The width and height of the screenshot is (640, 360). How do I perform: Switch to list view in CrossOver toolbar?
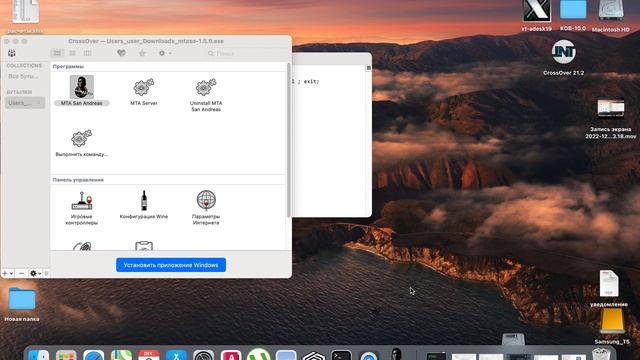pyautogui.click(x=72, y=53)
